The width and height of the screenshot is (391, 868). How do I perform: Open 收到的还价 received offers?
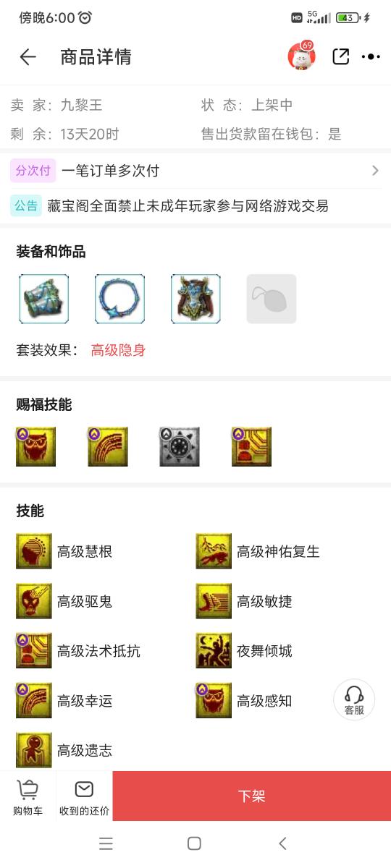pyautogui.click(x=85, y=797)
